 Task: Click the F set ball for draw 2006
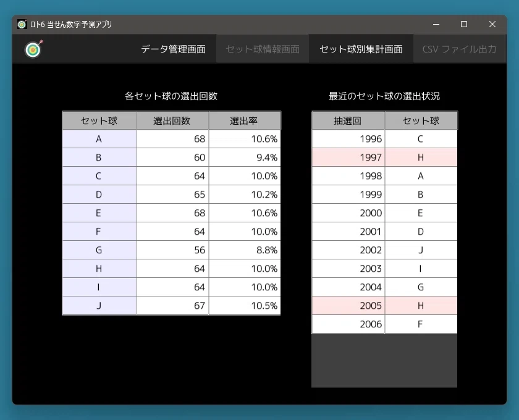pos(421,324)
